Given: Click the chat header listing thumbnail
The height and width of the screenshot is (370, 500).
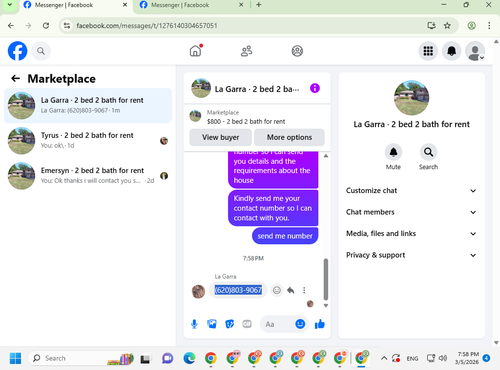Looking at the screenshot, I should 201,88.
